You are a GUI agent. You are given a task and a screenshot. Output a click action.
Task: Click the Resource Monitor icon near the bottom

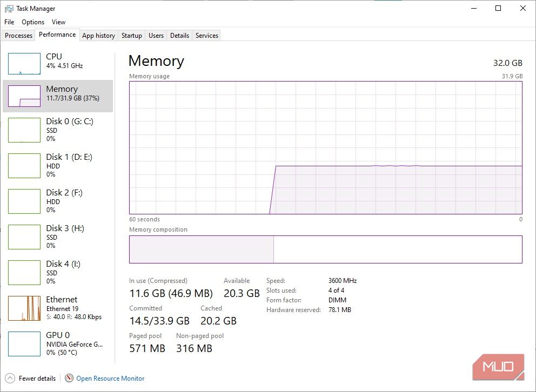69,378
